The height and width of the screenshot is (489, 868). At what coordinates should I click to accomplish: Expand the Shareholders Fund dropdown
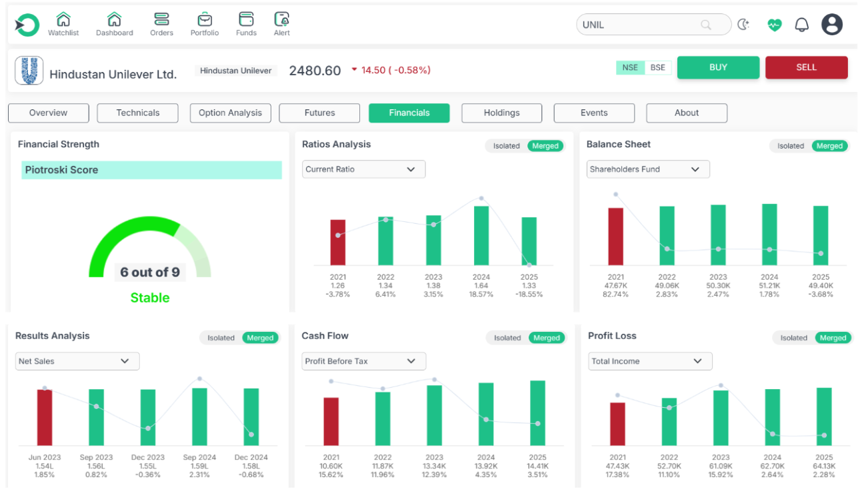[648, 169]
